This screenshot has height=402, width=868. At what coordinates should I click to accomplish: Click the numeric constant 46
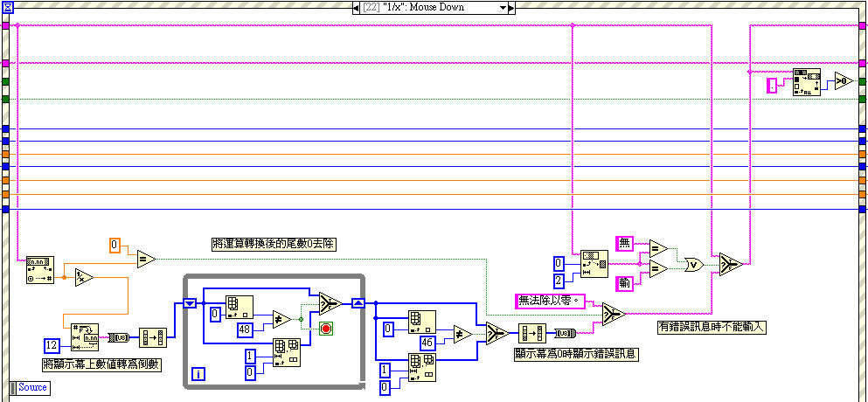coord(427,343)
